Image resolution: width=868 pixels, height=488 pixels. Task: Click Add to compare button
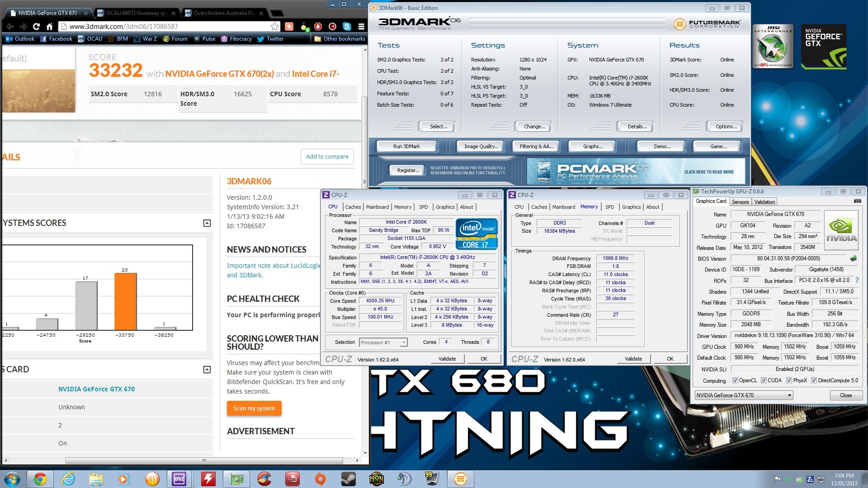click(327, 157)
